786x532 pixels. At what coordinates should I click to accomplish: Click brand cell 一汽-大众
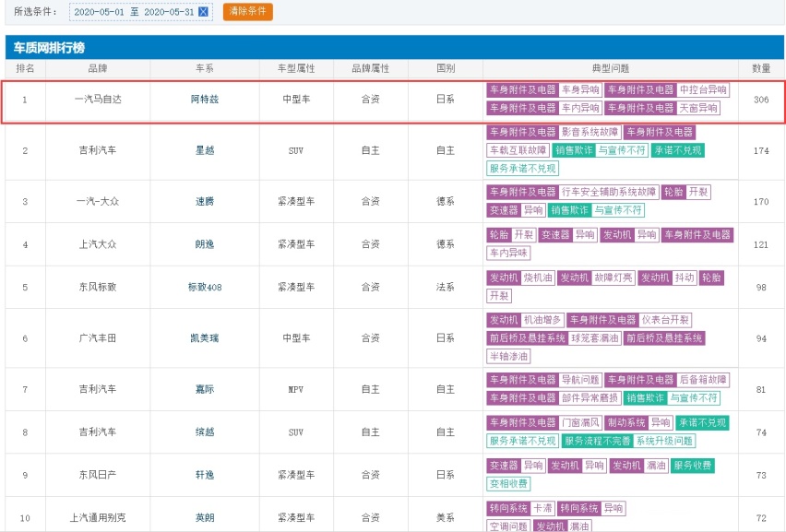[x=97, y=201]
